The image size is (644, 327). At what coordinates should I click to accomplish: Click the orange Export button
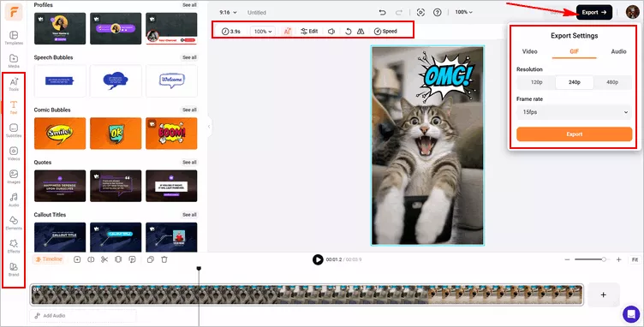click(574, 134)
